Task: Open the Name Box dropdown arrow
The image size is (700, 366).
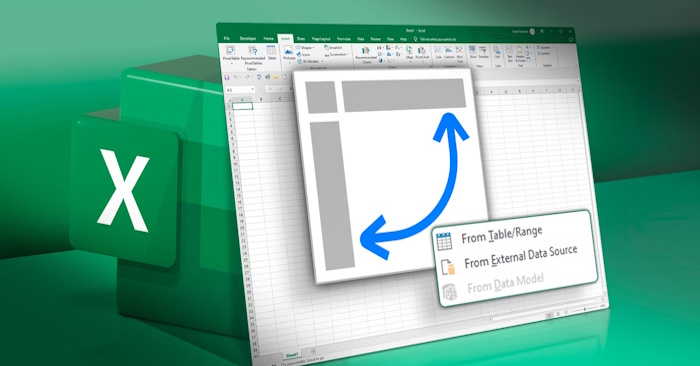Action: pos(252,89)
